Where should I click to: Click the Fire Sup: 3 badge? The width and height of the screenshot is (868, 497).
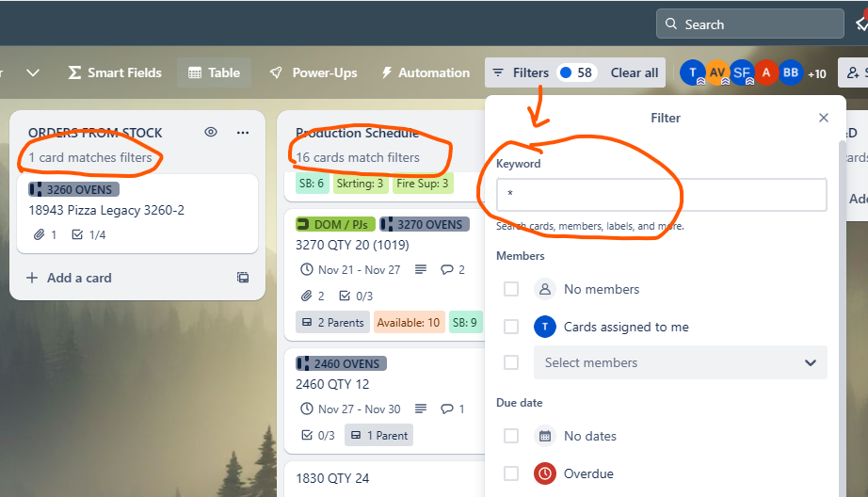pos(423,184)
